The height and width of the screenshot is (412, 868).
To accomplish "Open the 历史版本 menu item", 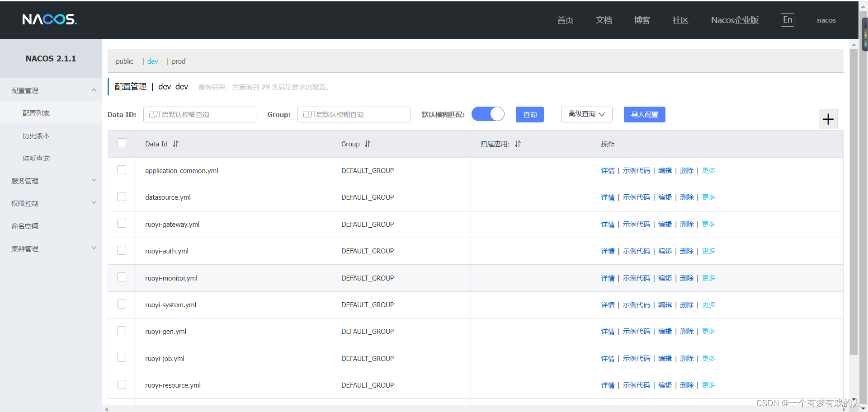I will point(51,136).
